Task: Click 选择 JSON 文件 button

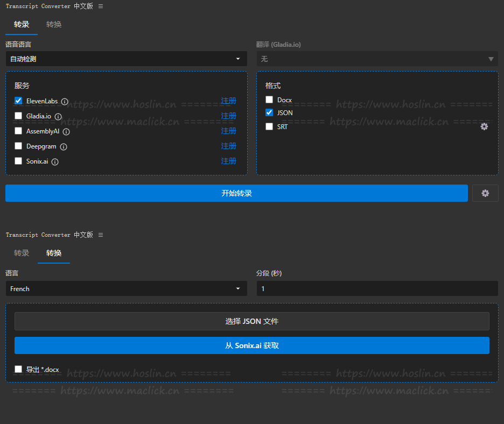Action: click(x=252, y=321)
